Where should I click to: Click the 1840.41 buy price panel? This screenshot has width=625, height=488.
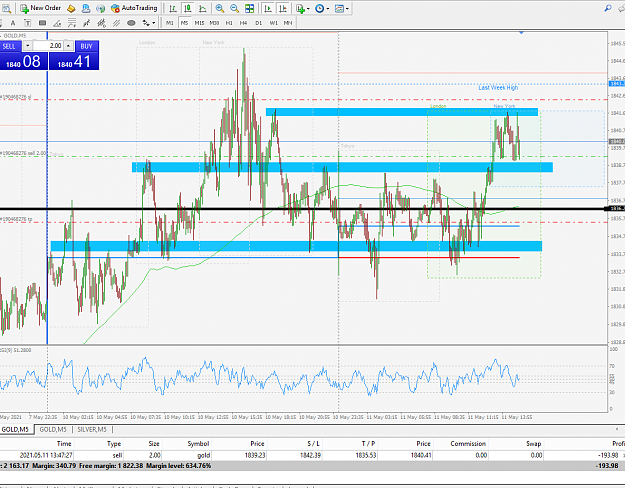74,61
